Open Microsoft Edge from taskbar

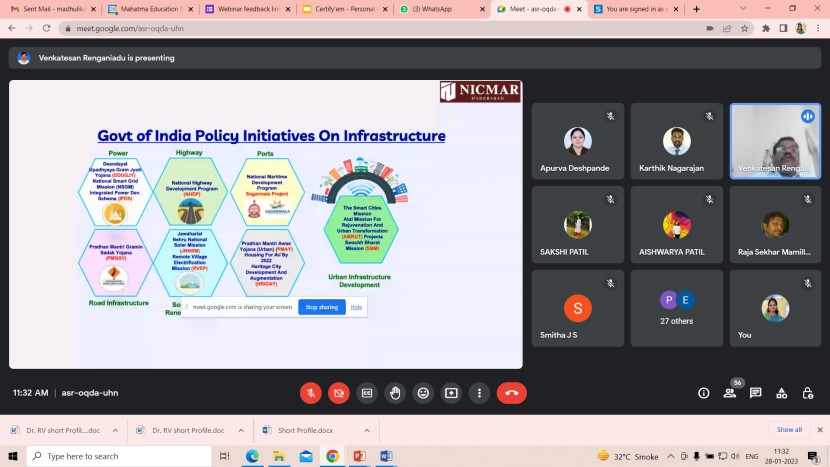(x=252, y=456)
